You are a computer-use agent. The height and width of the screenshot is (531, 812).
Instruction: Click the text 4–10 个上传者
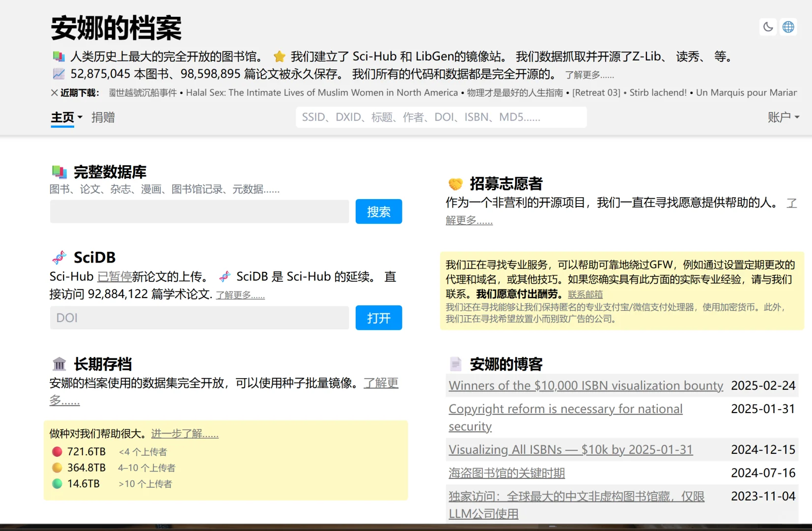pos(147,468)
